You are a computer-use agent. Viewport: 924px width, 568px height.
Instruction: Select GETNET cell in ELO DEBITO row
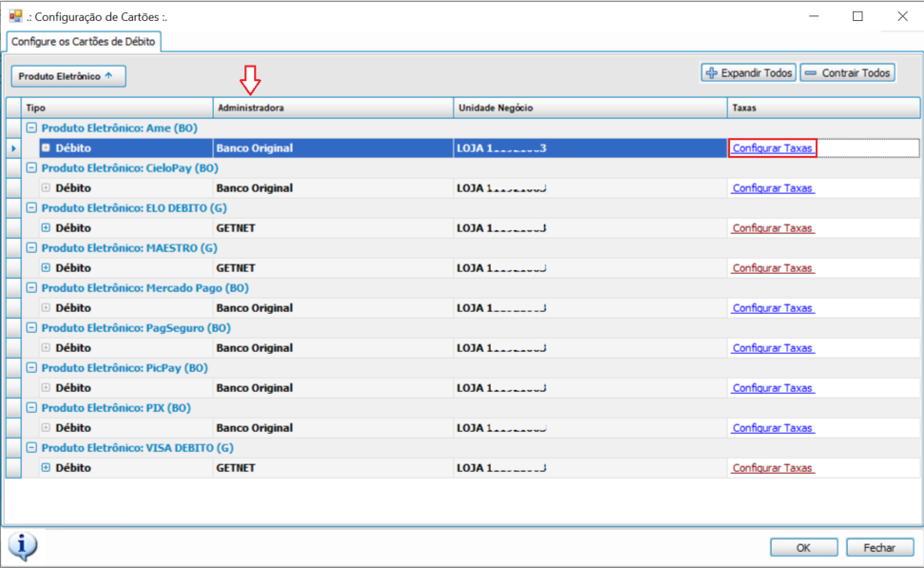click(334, 227)
